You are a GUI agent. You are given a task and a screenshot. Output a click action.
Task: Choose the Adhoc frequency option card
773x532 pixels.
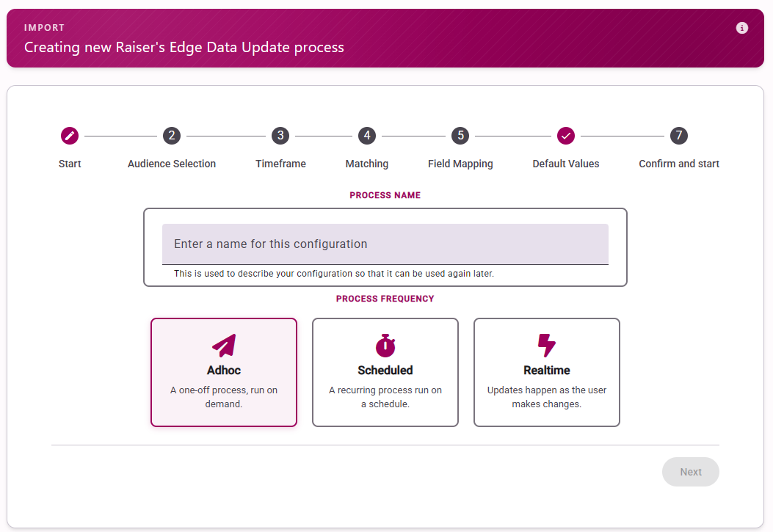[224, 373]
